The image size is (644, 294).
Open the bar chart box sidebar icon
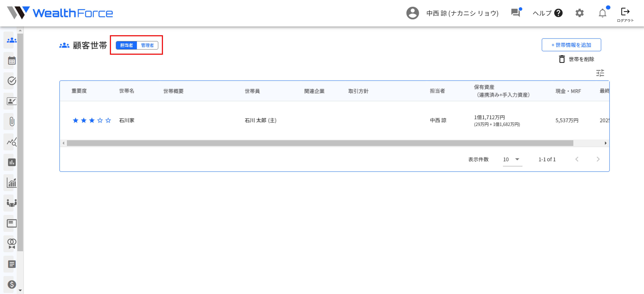coord(12,162)
